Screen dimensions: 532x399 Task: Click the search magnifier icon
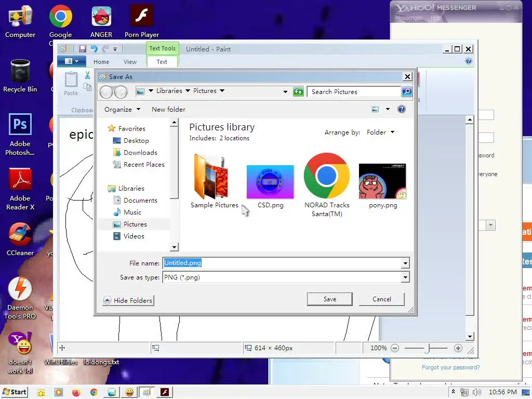tap(406, 91)
